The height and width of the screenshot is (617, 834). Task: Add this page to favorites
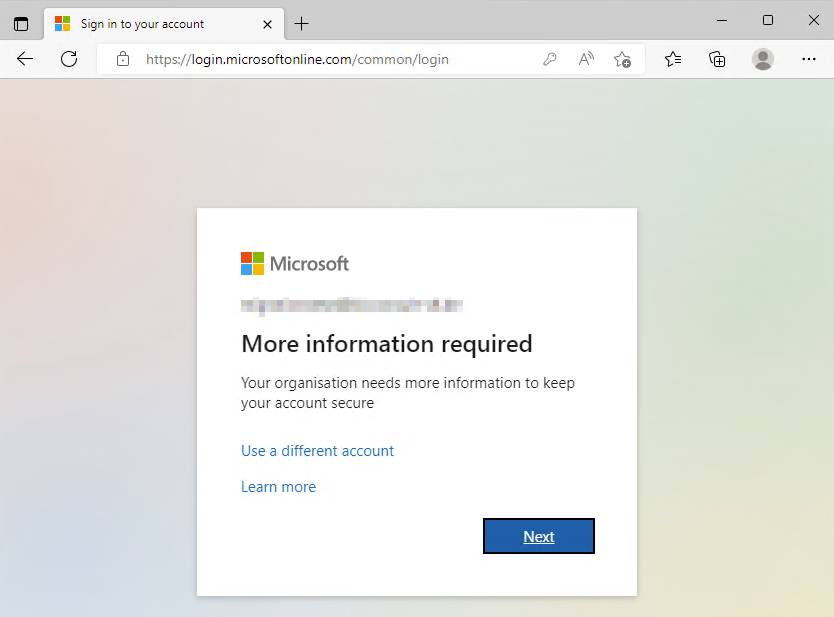[622, 59]
